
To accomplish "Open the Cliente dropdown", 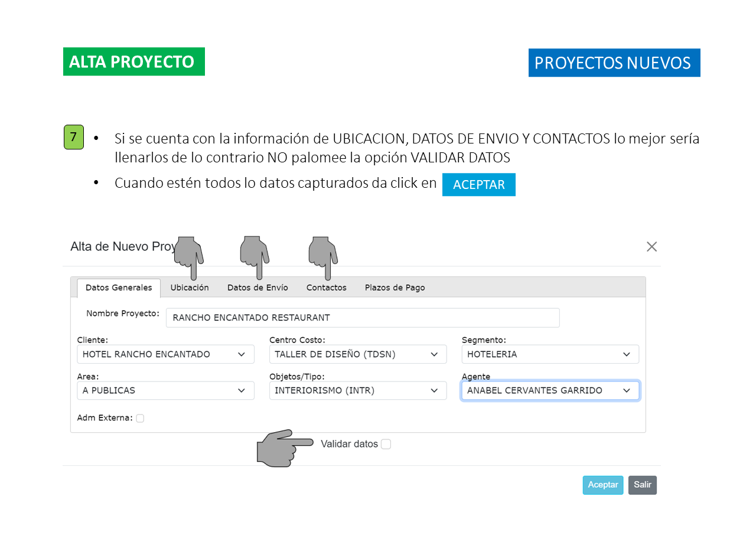I will click(165, 354).
